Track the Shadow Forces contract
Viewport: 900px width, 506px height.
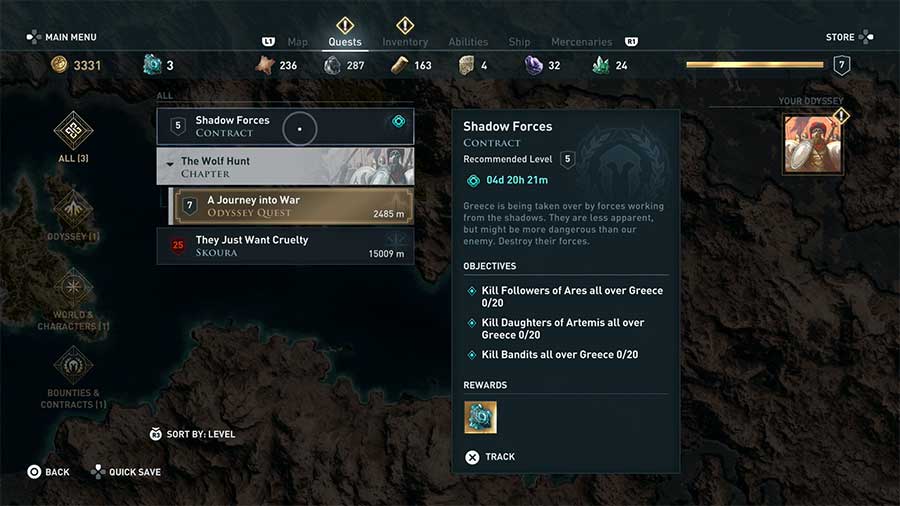(x=490, y=457)
